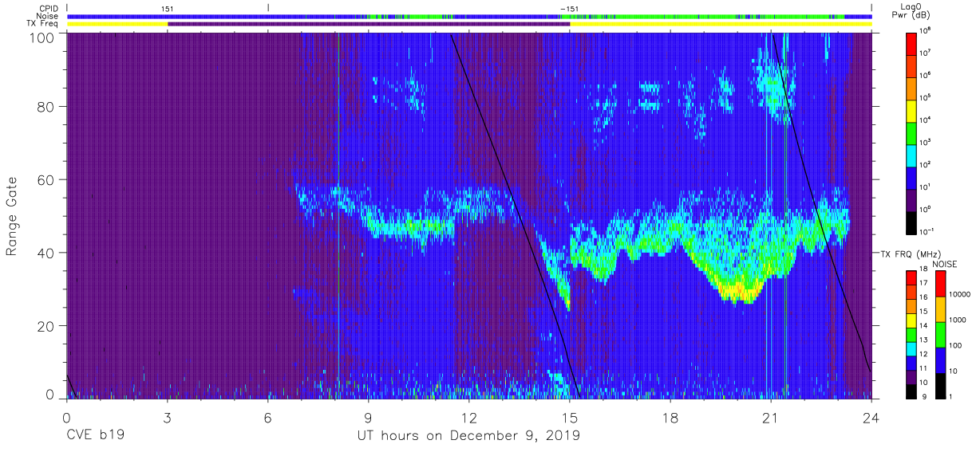Click the '151' CPID value label

167,9
